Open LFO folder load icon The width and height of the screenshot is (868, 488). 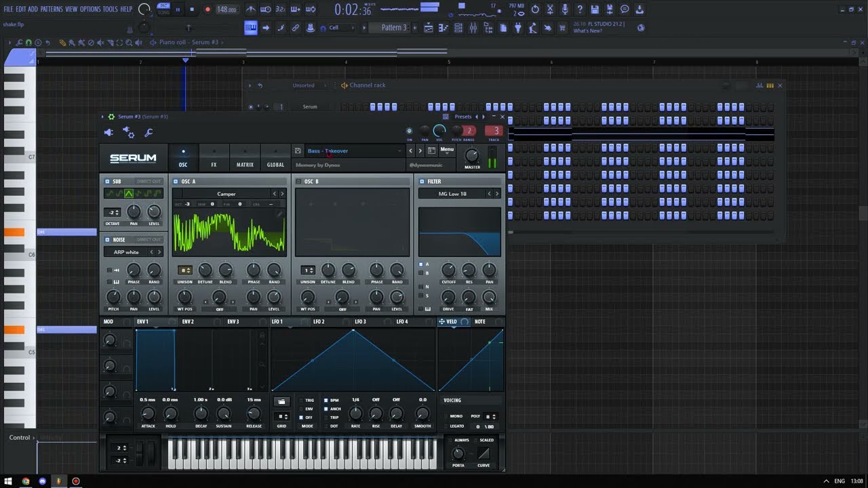[x=281, y=402]
